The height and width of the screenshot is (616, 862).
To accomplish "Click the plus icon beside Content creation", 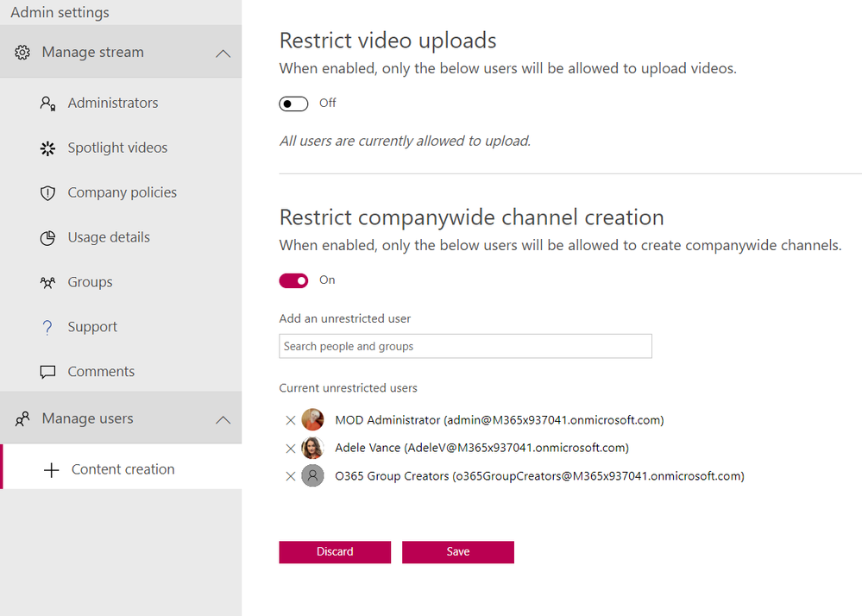I will click(x=53, y=469).
